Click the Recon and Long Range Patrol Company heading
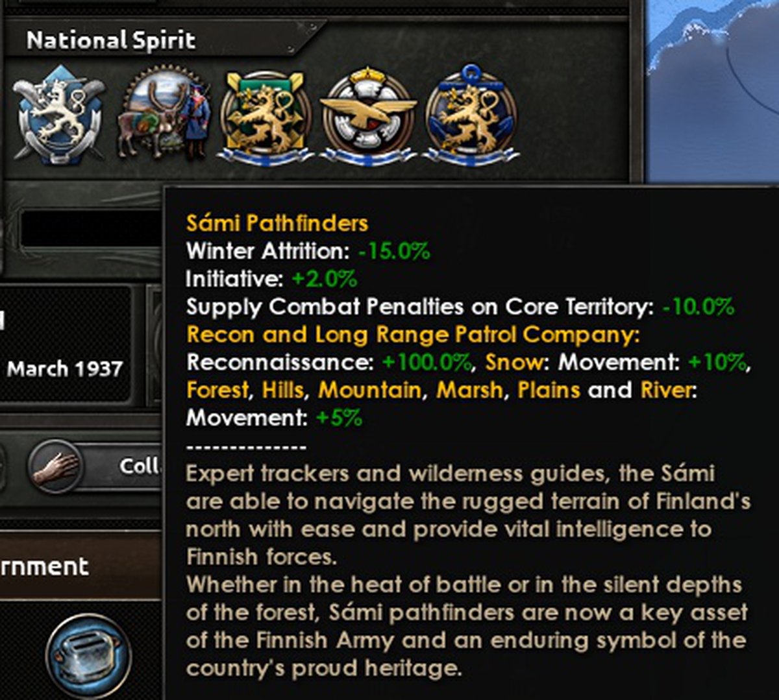The width and height of the screenshot is (779, 700). [x=413, y=335]
